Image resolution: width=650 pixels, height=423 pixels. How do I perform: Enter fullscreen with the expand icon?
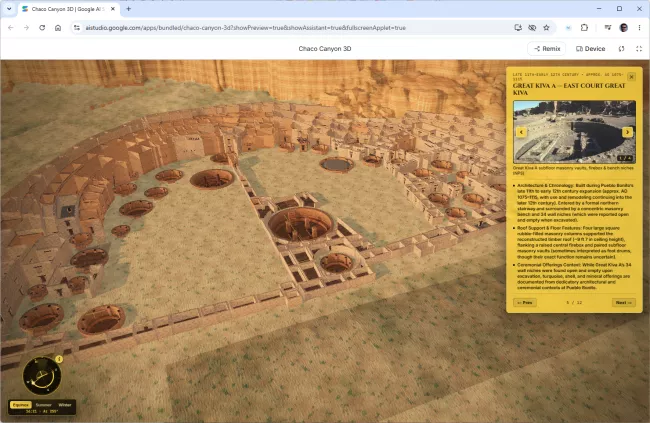click(639, 49)
